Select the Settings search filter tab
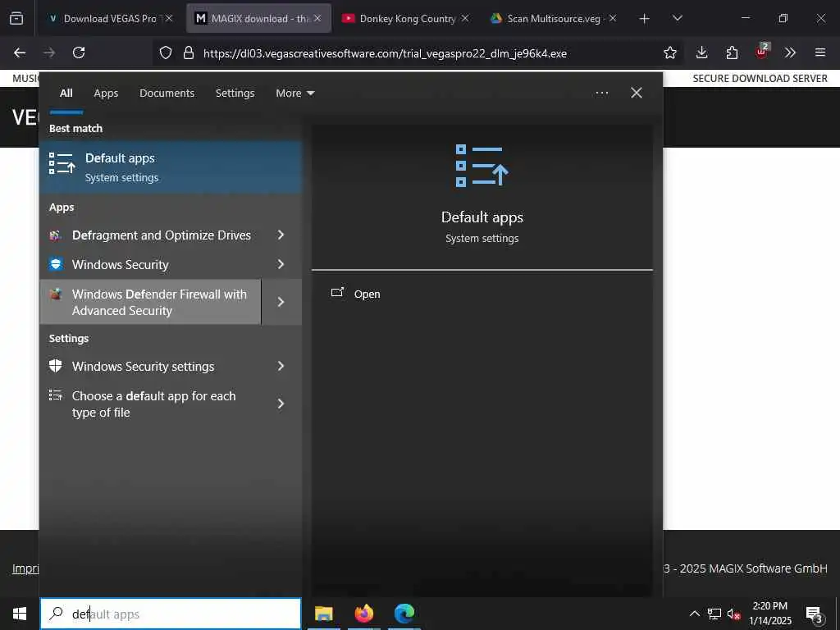Screen dimensions: 840x630 tap(235, 94)
